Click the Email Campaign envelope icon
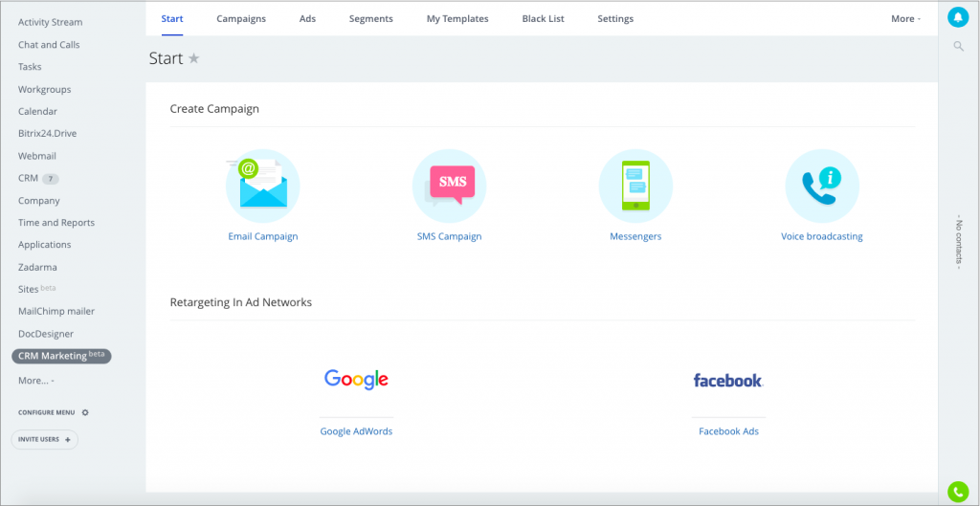 click(x=262, y=186)
